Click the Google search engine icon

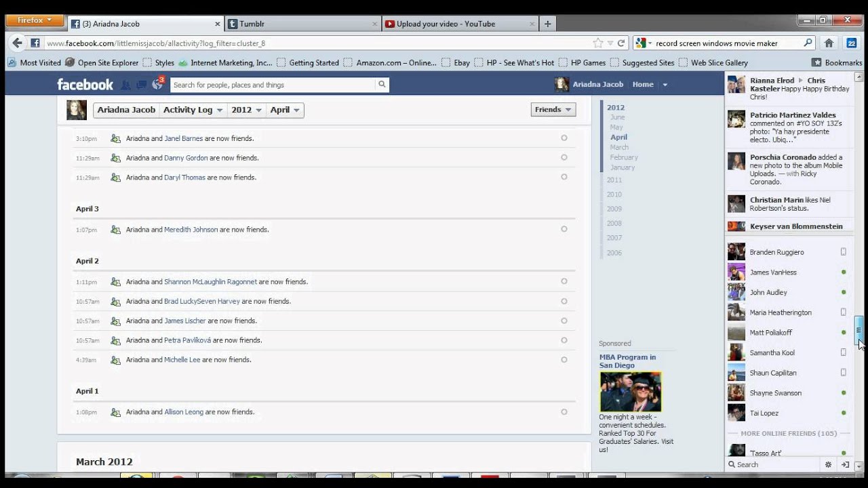coord(640,43)
